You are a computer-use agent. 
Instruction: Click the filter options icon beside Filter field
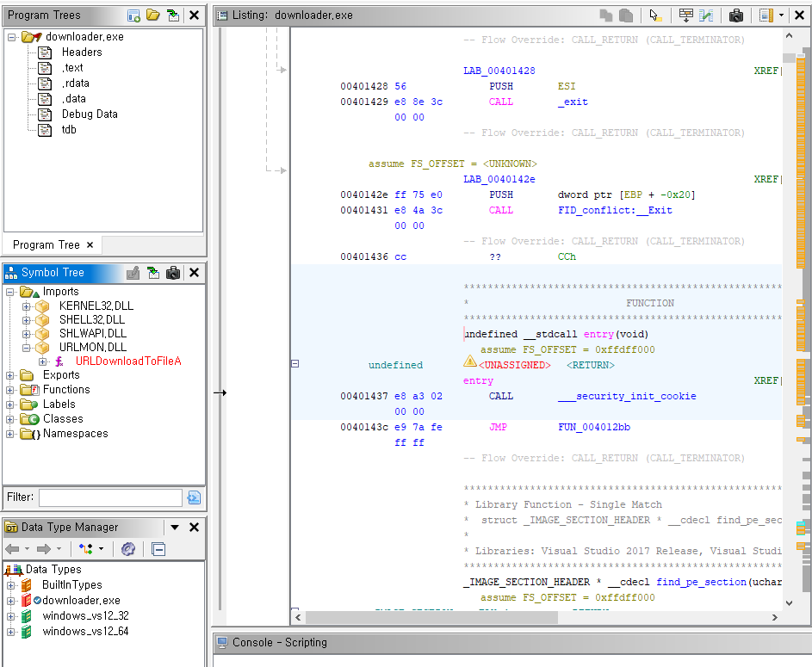coord(194,497)
